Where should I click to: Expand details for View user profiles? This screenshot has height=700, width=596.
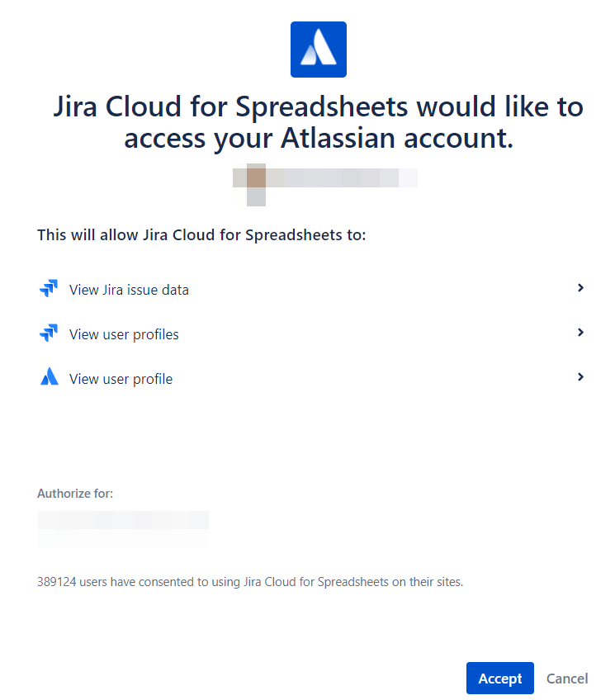click(580, 333)
